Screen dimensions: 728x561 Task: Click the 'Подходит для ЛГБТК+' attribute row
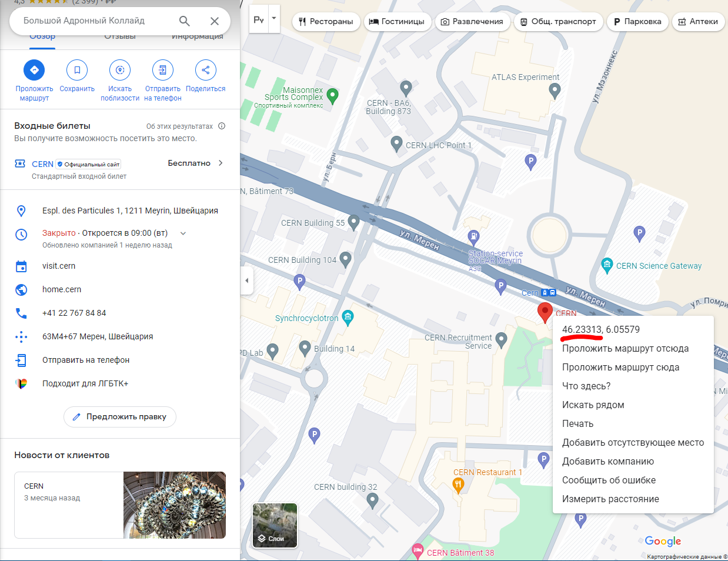pyautogui.click(x=120, y=384)
